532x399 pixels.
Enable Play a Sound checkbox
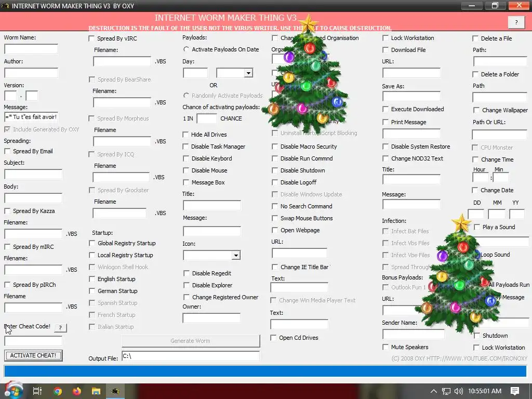[x=477, y=227]
